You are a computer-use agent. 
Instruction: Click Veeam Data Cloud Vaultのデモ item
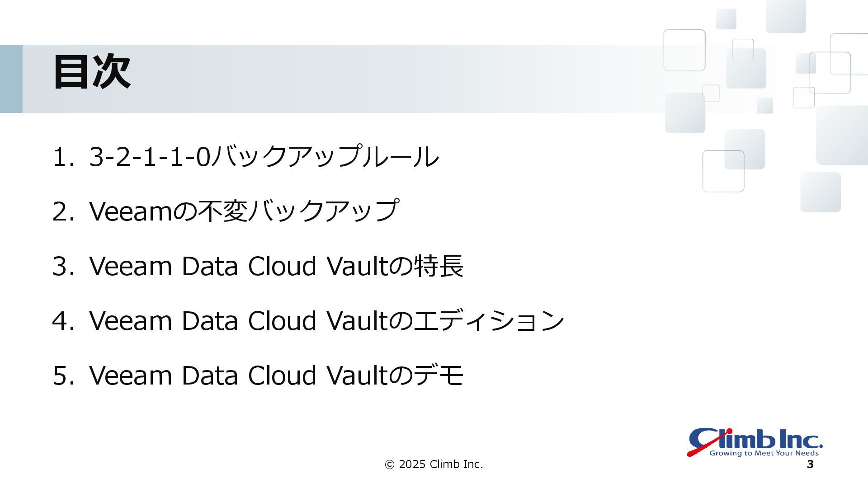(276, 375)
